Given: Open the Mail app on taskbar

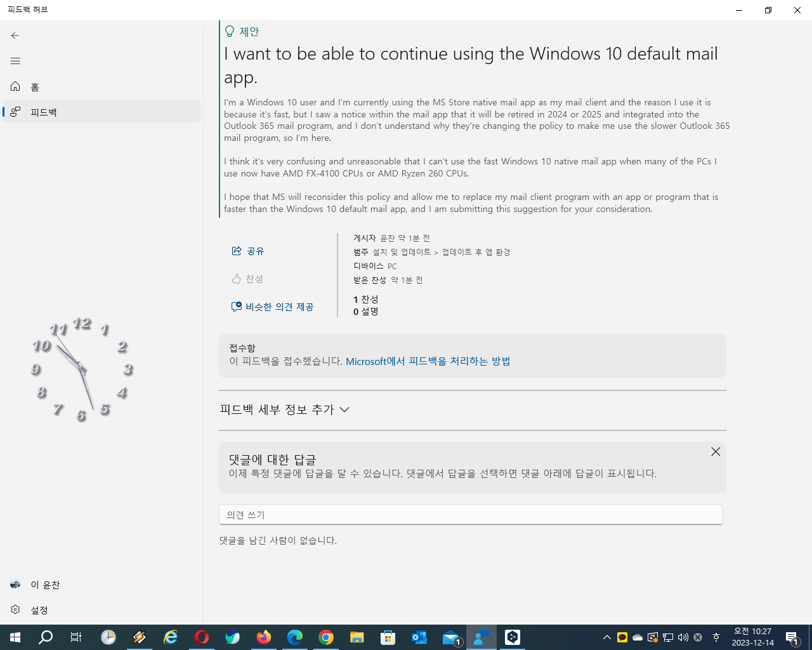Looking at the screenshot, I should tap(451, 637).
